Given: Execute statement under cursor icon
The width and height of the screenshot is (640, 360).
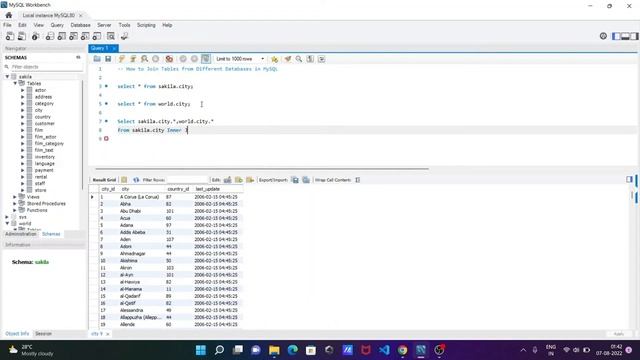Looking at the screenshot, I should tap(133, 59).
